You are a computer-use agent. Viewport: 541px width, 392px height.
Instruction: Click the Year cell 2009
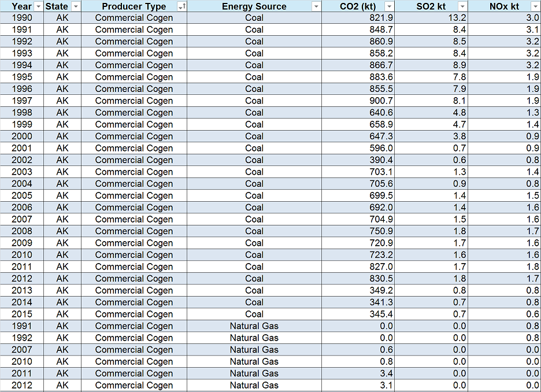click(22, 243)
